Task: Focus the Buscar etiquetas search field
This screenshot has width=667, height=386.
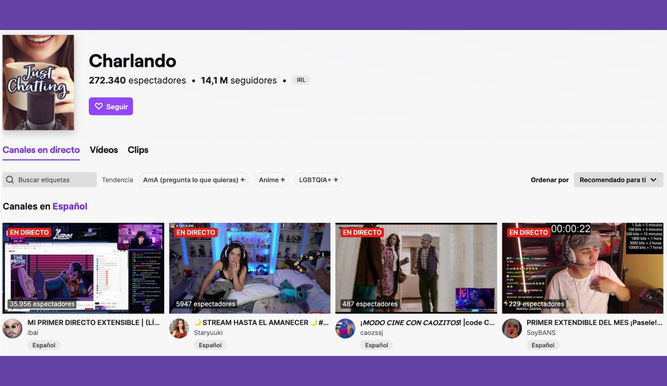Action: 49,180
